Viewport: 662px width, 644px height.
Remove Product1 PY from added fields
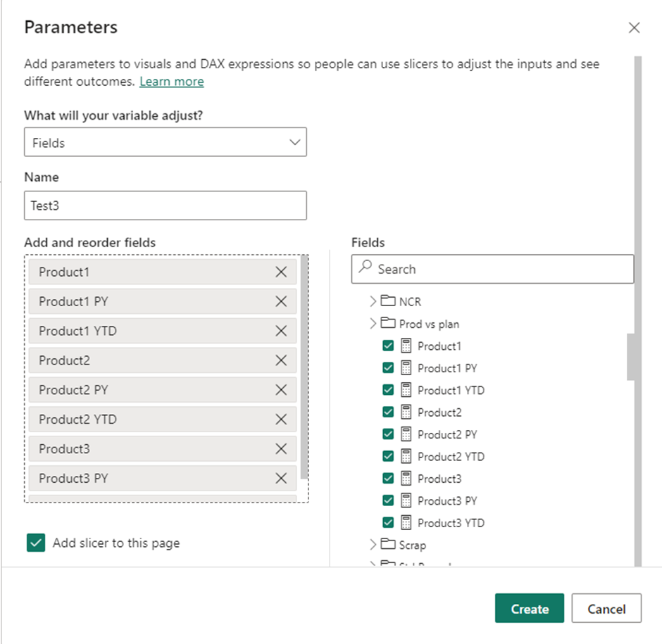point(281,302)
